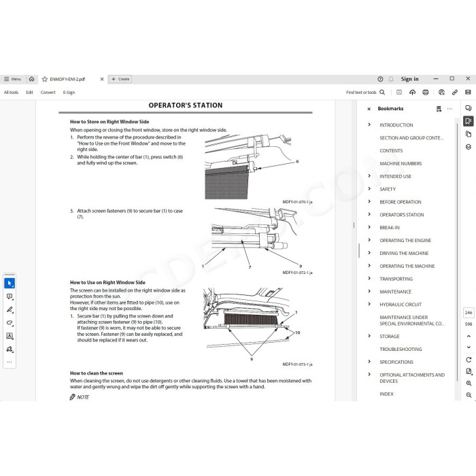
Task: Toggle the Bookmarks panel icon
Action: 469,121
